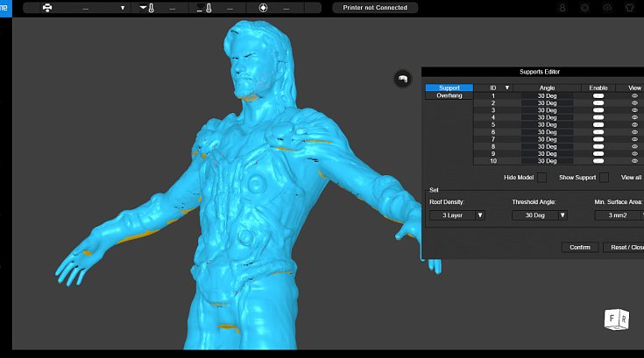Check the Hide Model checkbox
644x358 pixels.
[541, 178]
